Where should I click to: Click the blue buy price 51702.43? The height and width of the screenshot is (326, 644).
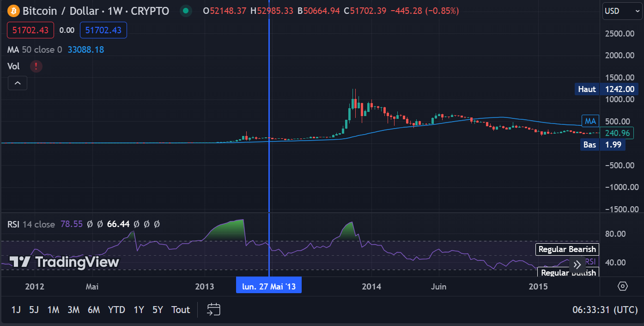(x=103, y=30)
